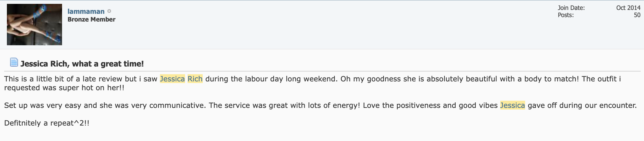Click lammaman's avatar thumbnail image
Viewport: 644px width, 141px height.
pos(34,25)
